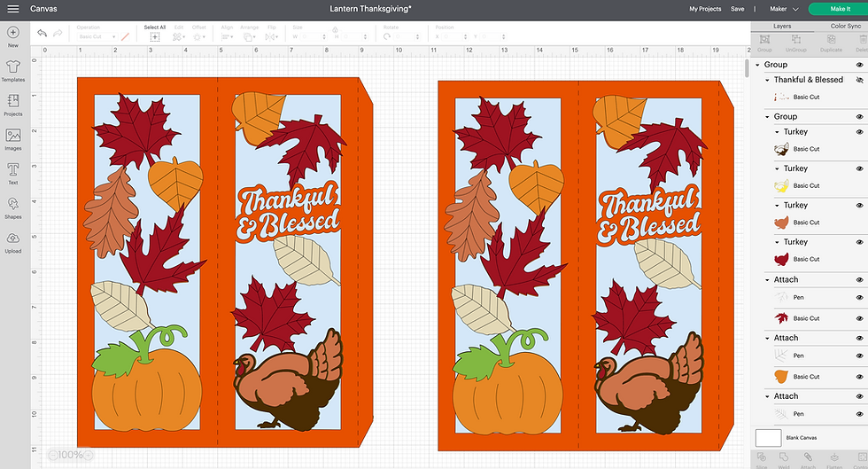This screenshot has height=469, width=868.
Task: Open the Arrange dropdown
Action: (249, 36)
